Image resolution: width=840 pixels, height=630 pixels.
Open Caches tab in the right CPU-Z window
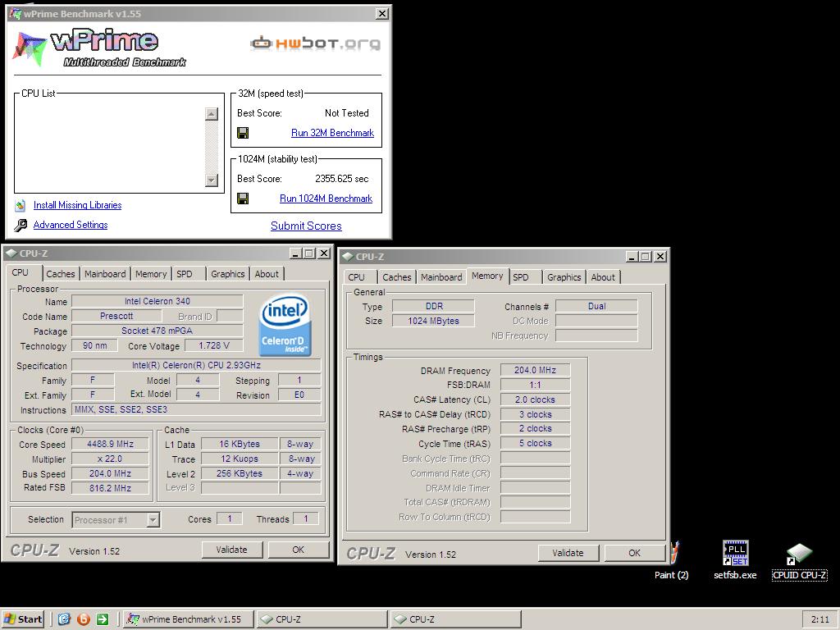[x=397, y=277]
